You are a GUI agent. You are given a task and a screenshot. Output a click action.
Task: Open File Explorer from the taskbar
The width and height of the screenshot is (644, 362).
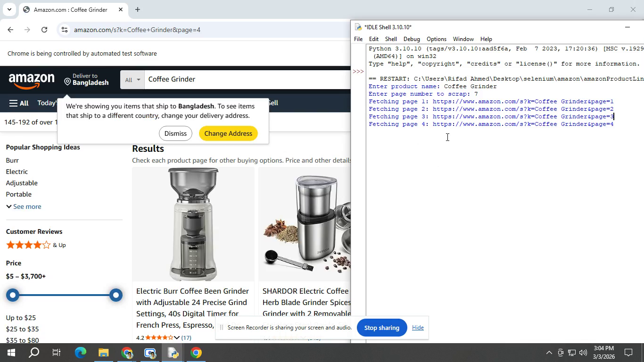click(104, 353)
